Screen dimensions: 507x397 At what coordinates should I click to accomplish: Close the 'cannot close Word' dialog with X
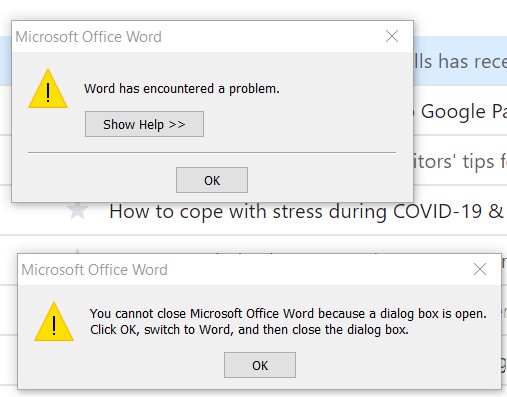pyautogui.click(x=480, y=269)
